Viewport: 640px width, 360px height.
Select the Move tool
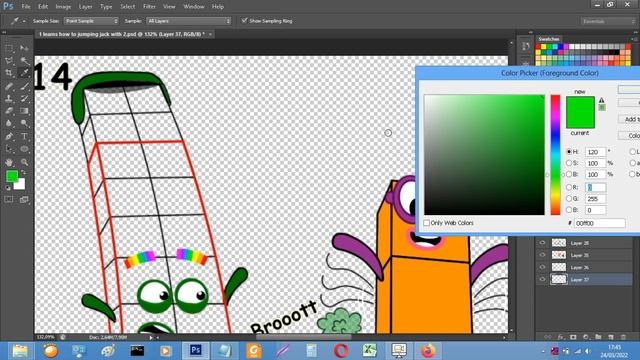point(24,48)
